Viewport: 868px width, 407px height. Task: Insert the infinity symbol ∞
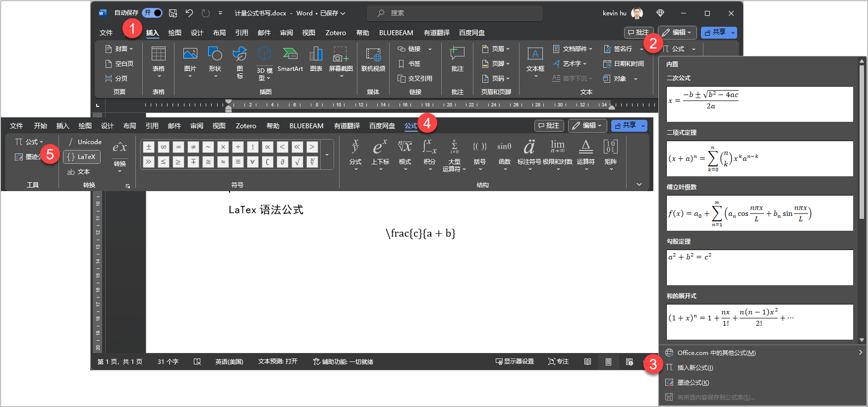[163, 147]
